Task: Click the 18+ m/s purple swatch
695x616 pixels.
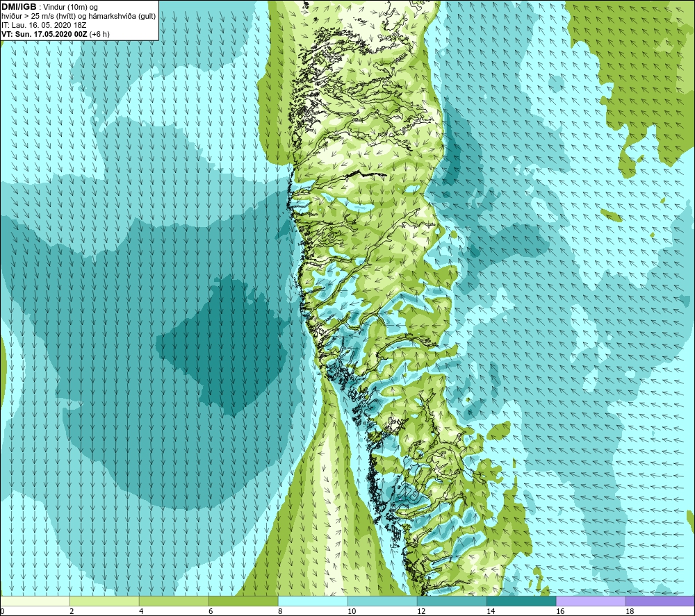Action: [x=660, y=601]
